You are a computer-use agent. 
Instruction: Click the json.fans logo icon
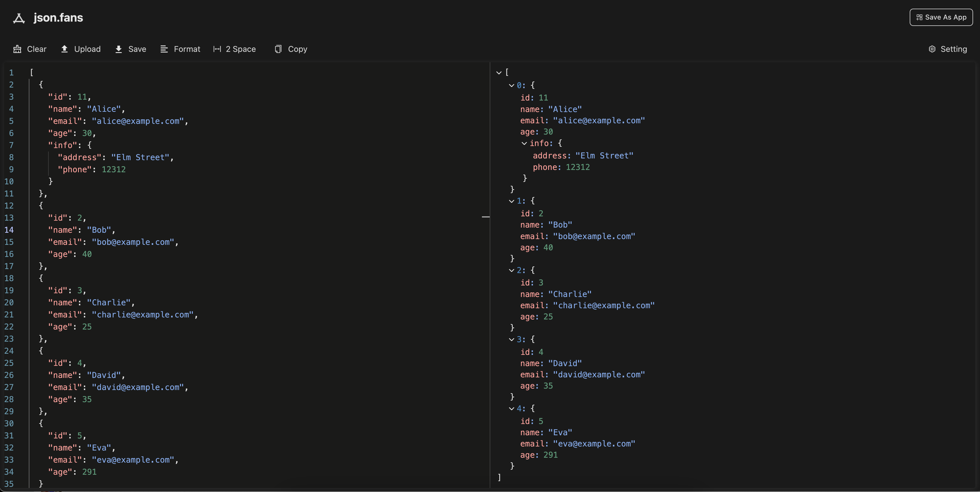(19, 18)
